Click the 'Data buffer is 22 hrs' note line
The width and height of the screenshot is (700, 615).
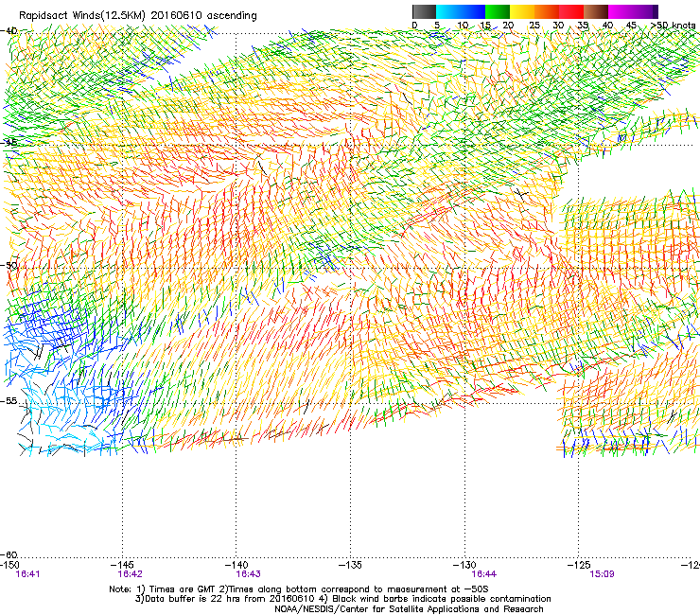[x=342, y=599]
